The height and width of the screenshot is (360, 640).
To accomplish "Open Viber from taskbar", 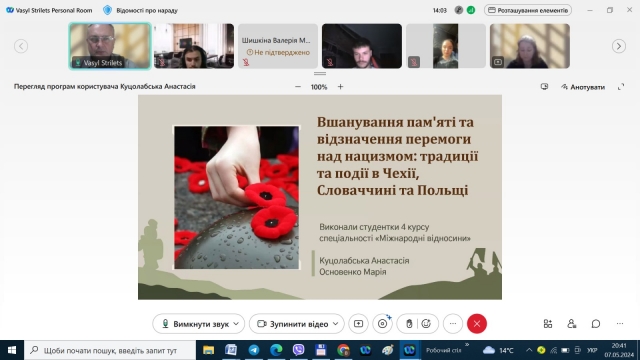I will pos(298,350).
